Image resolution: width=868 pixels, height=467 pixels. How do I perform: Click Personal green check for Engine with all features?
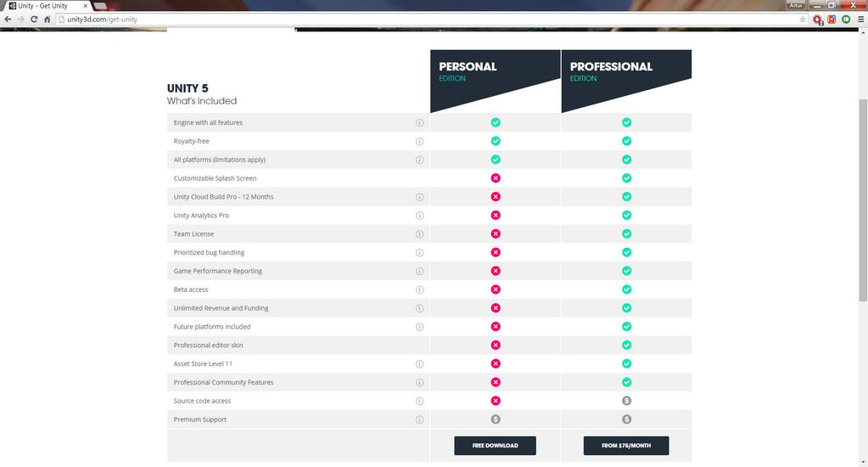[x=496, y=122]
